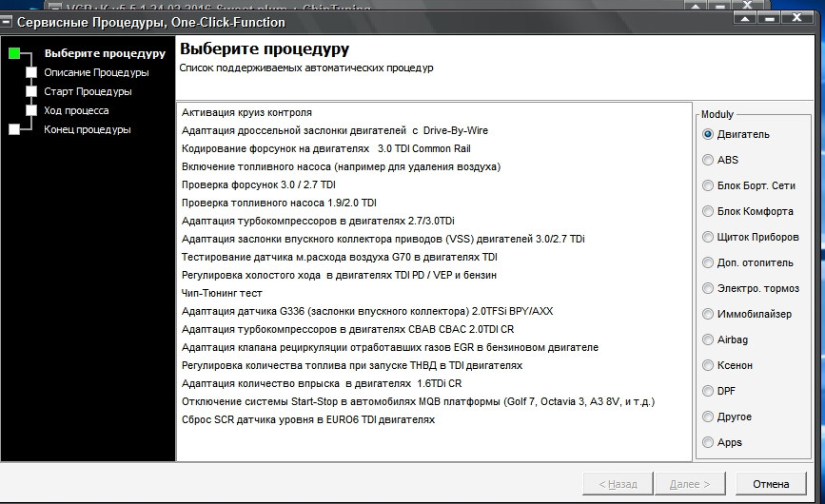Select the Двигатель module option
Viewport: 825px width, 504px height.
click(x=707, y=134)
